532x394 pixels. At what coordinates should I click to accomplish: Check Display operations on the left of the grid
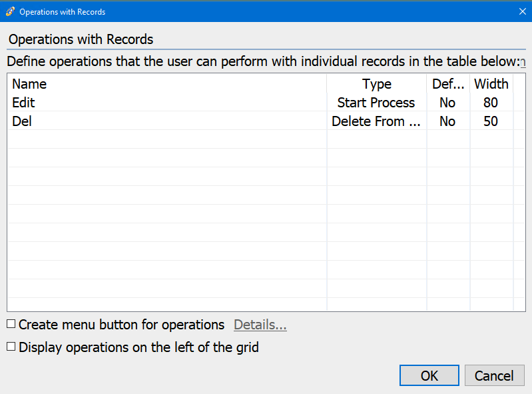[11, 347]
